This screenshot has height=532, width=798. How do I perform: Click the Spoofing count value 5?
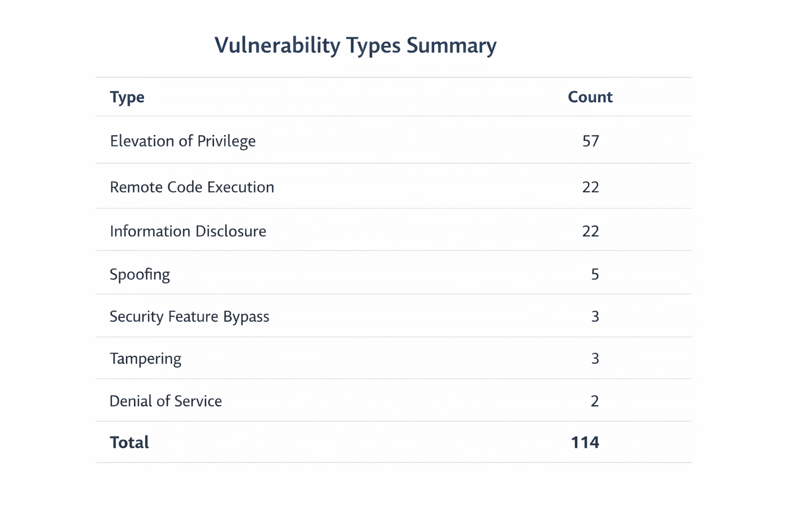595,274
